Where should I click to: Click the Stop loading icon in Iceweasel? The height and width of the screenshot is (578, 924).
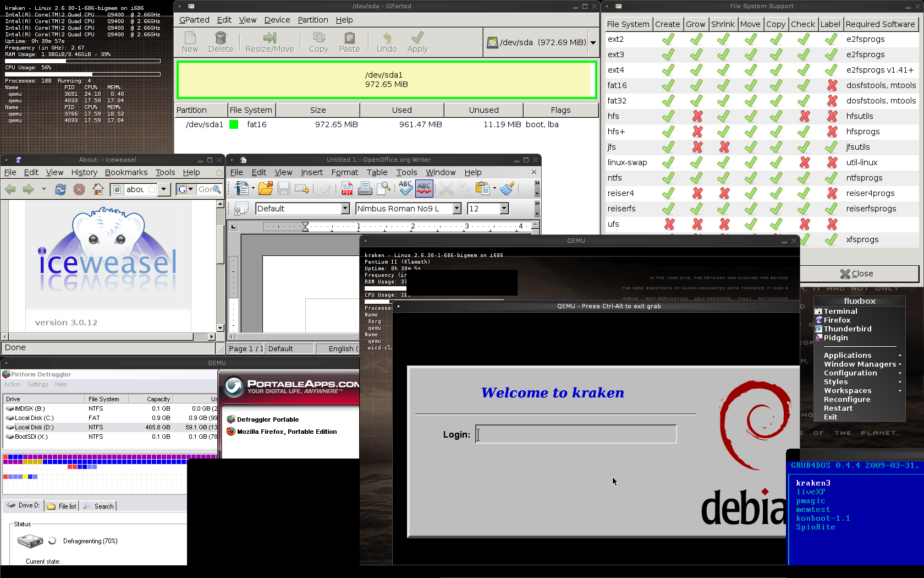tap(79, 189)
